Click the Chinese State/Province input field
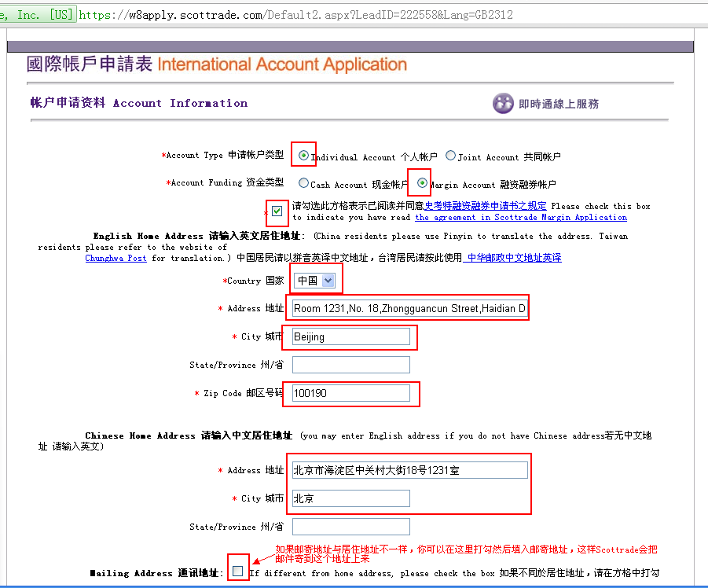708x588 pixels. (x=351, y=527)
